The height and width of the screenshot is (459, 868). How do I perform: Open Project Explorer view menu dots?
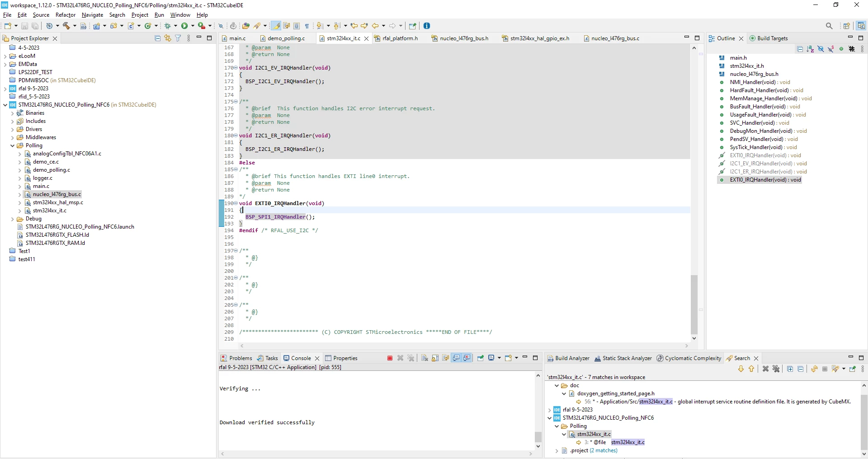coord(189,38)
